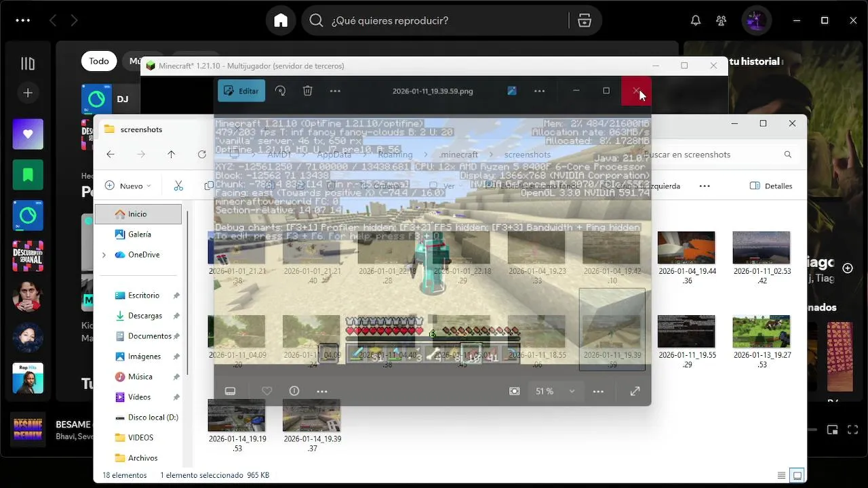This screenshot has width=868, height=488.
Task: Select the 2026-01-14_19.39.37 thumbnail
Action: click(311, 415)
